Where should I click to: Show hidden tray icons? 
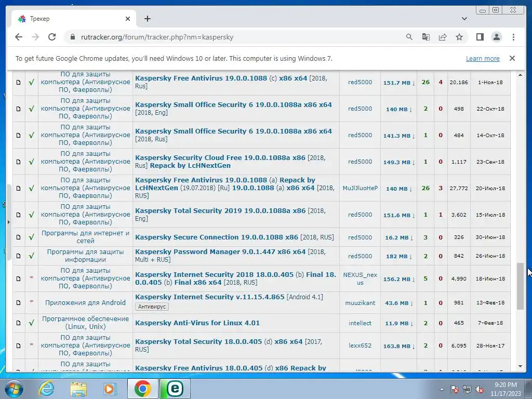click(442, 390)
